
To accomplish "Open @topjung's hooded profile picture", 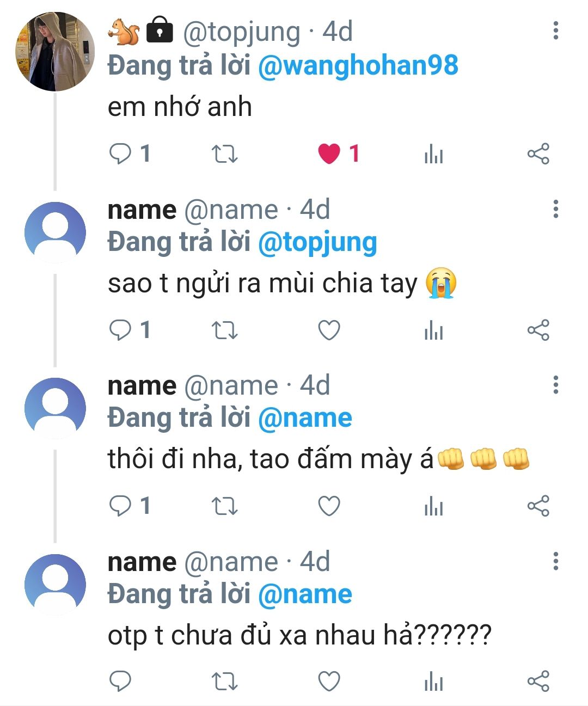I will (54, 52).
